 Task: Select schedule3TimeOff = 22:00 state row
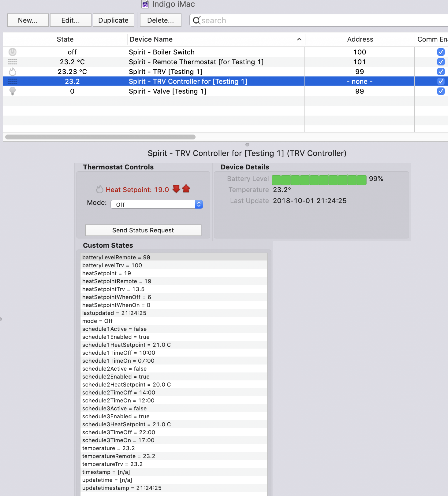(x=174, y=432)
